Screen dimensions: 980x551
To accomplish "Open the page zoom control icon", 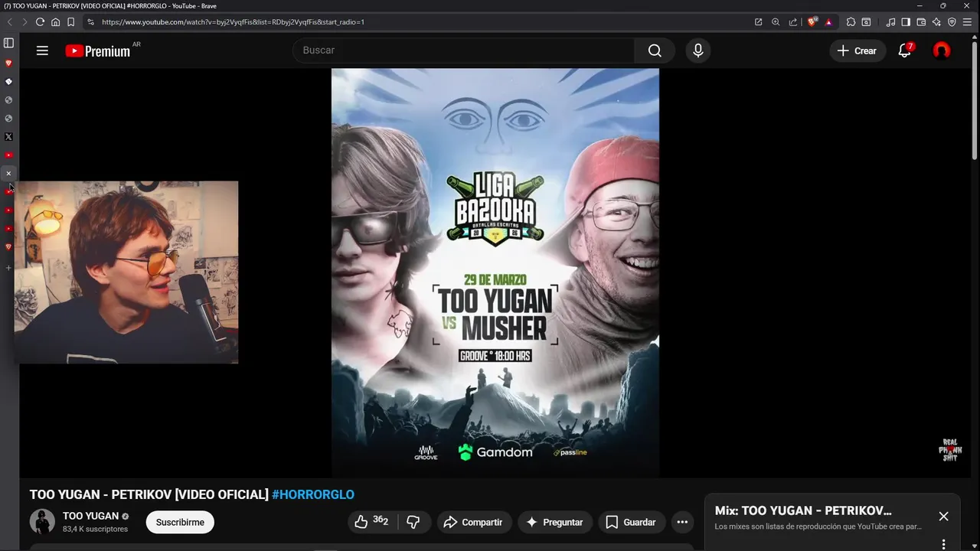I will pyautogui.click(x=776, y=22).
